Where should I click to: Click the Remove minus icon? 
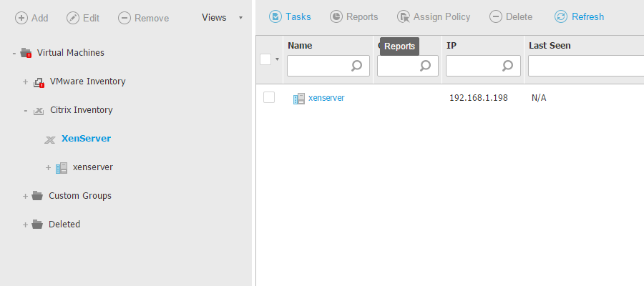(x=125, y=18)
